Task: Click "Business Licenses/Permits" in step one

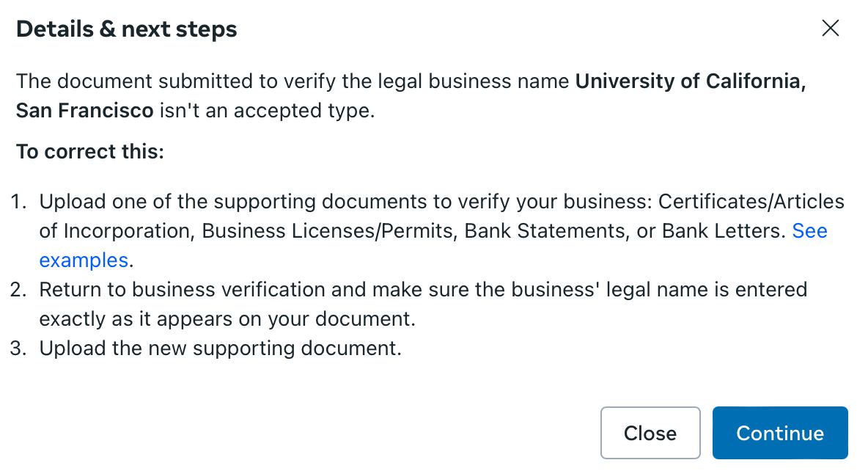Action: tap(328, 231)
